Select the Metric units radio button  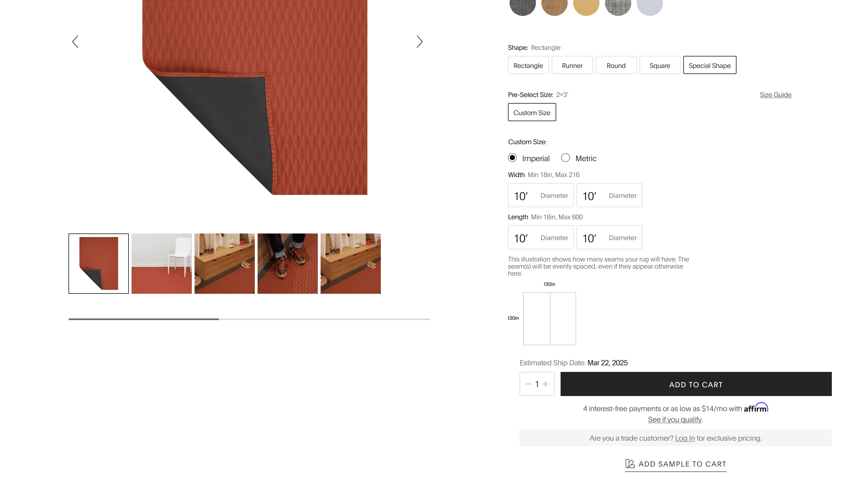tap(566, 158)
